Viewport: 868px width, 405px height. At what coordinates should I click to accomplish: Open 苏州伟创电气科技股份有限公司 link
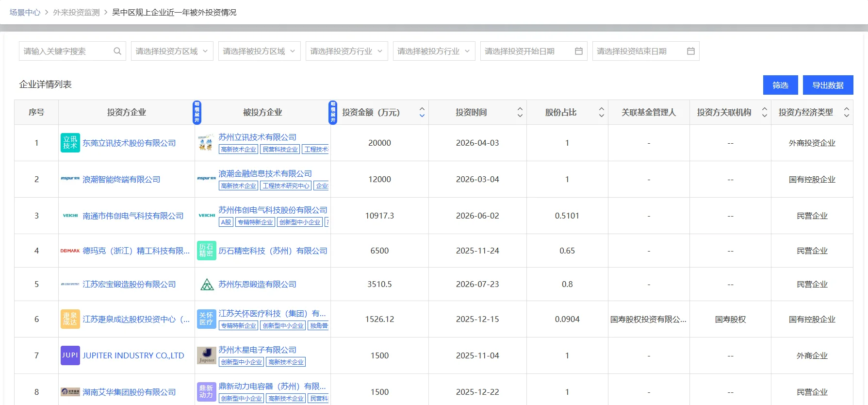coord(273,210)
